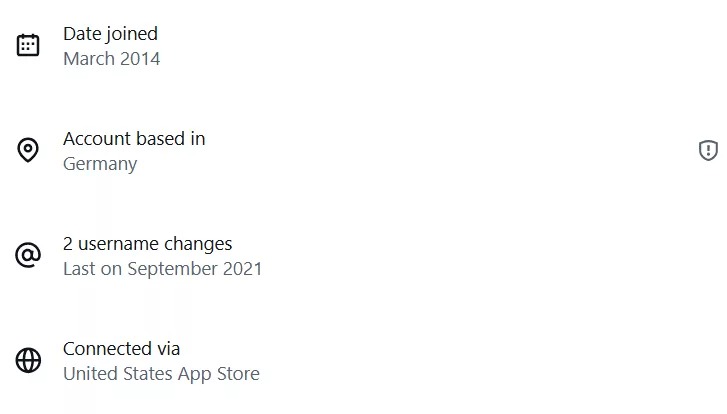Click the "United States App Store" text

tap(161, 374)
